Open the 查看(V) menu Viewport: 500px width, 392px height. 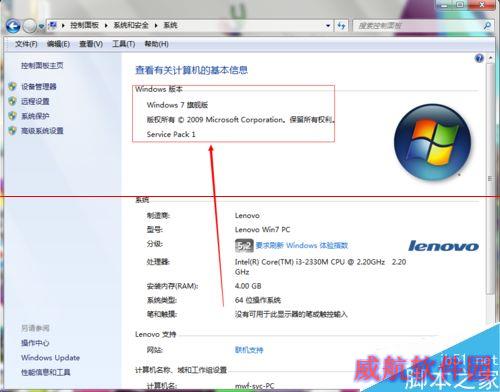click(91, 44)
